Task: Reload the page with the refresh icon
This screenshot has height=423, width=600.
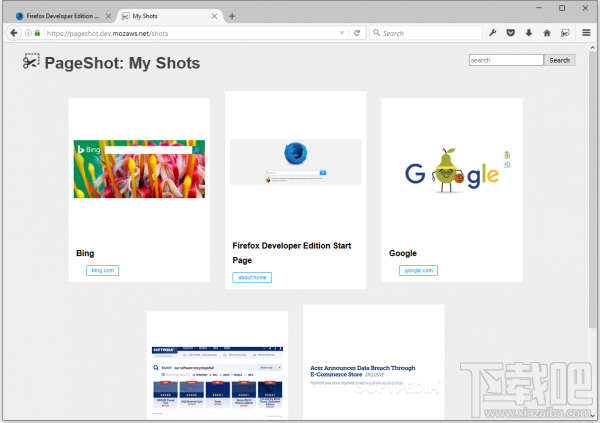Action: [357, 33]
